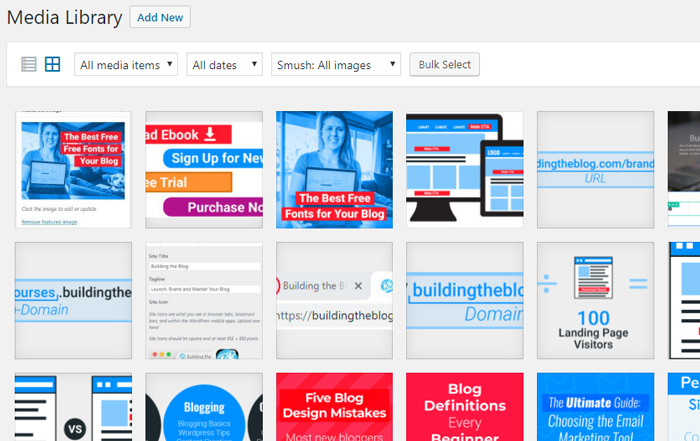Screen dimensions: 700x441
Task: Select the buildingtheblog Domain thumbnail
Action: 465,300
